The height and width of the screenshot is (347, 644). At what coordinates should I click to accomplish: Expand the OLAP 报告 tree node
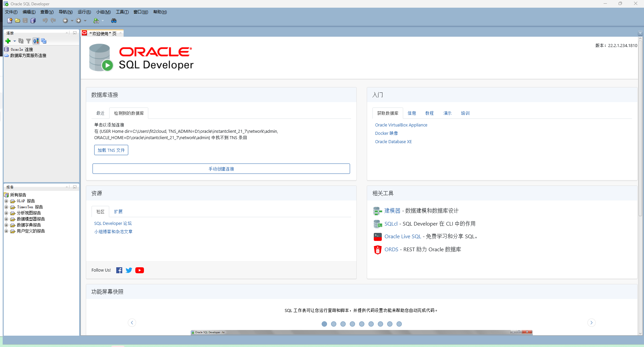click(x=7, y=201)
